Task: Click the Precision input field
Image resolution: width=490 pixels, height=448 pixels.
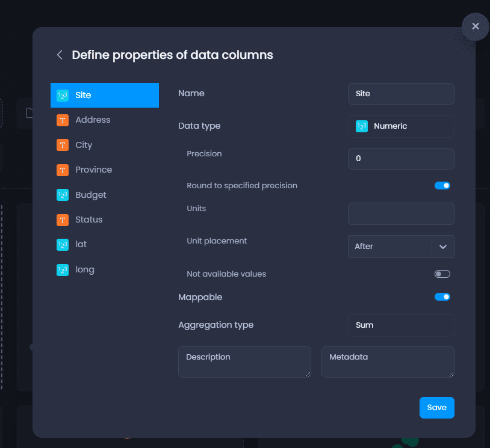Action: click(x=401, y=159)
